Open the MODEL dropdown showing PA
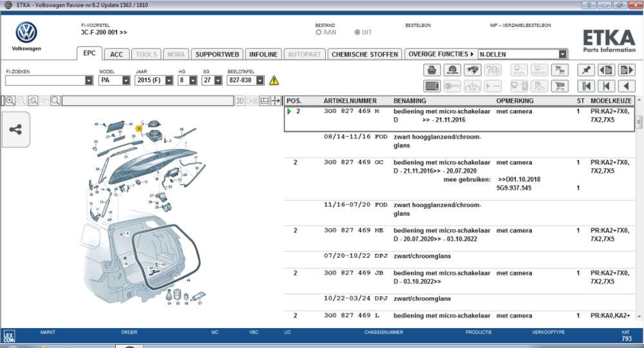This screenshot has height=348, width=644. [x=126, y=81]
